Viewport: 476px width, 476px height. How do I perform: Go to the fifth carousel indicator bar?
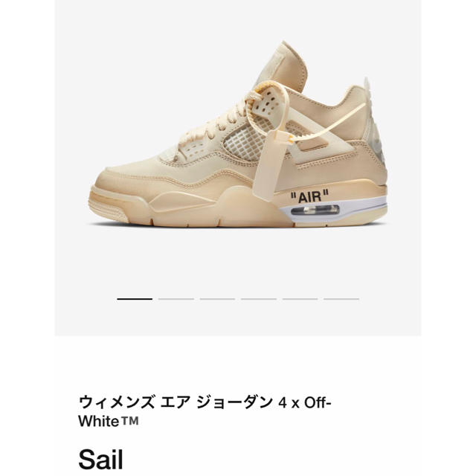300,299
